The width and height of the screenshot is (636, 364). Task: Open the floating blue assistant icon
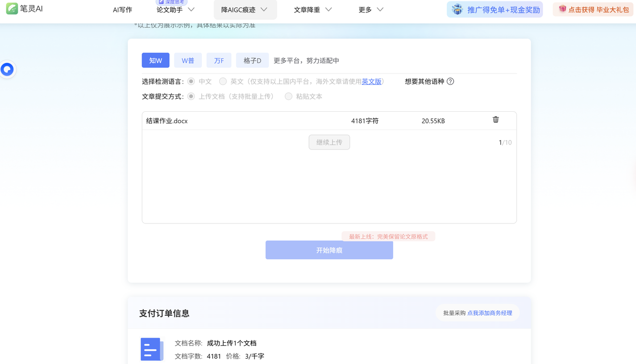(7, 70)
